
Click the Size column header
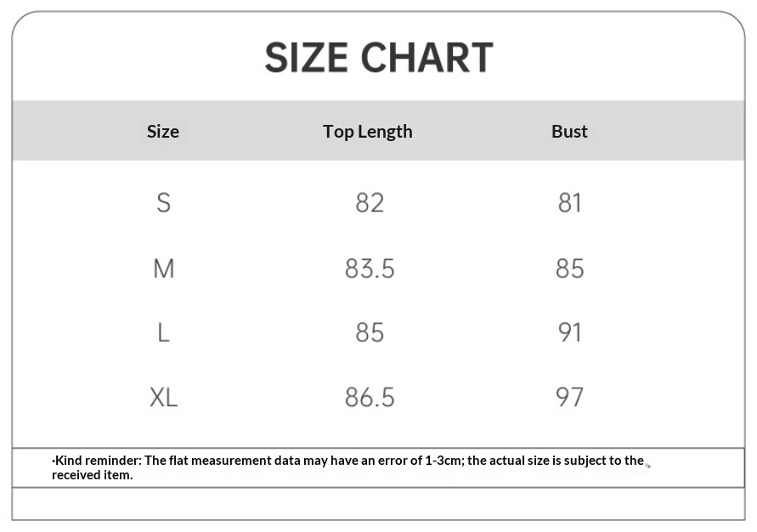click(162, 132)
